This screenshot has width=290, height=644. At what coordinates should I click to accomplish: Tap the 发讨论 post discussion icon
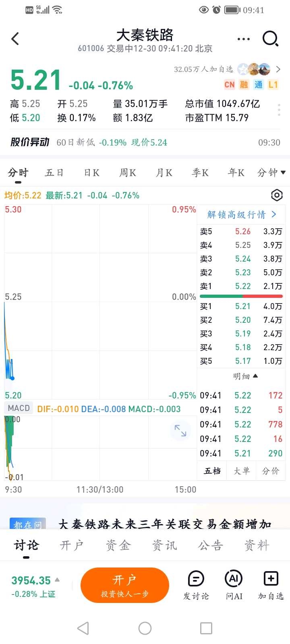pyautogui.click(x=196, y=586)
